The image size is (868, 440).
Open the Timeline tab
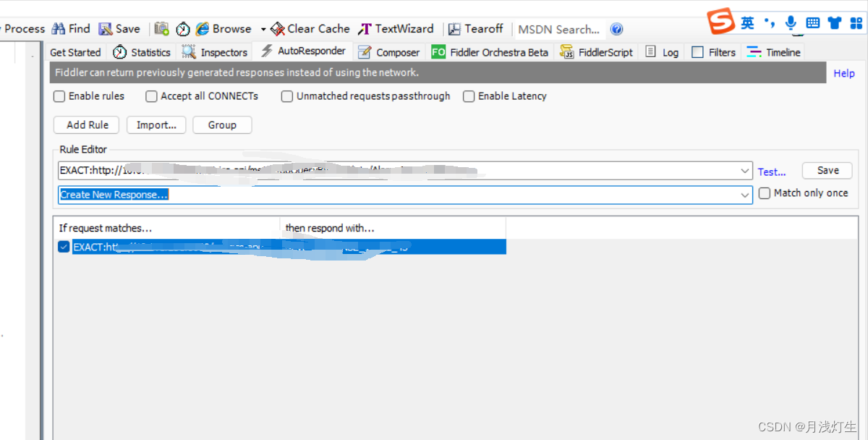(x=774, y=52)
